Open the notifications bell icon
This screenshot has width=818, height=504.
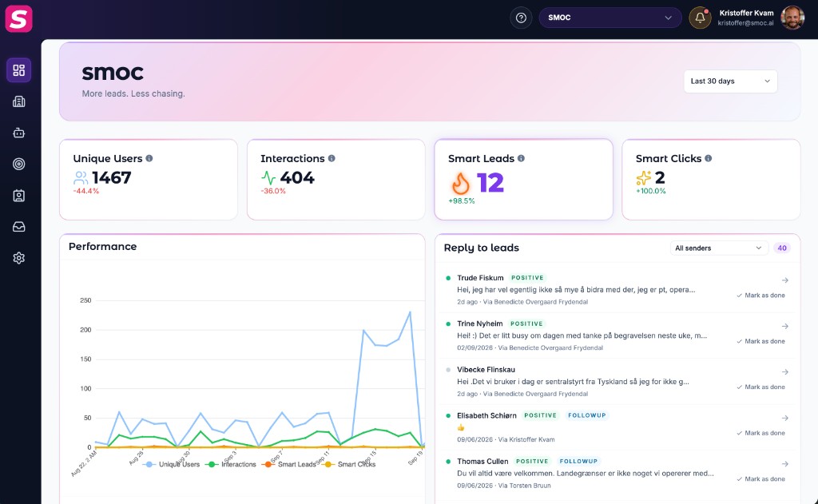coord(700,18)
